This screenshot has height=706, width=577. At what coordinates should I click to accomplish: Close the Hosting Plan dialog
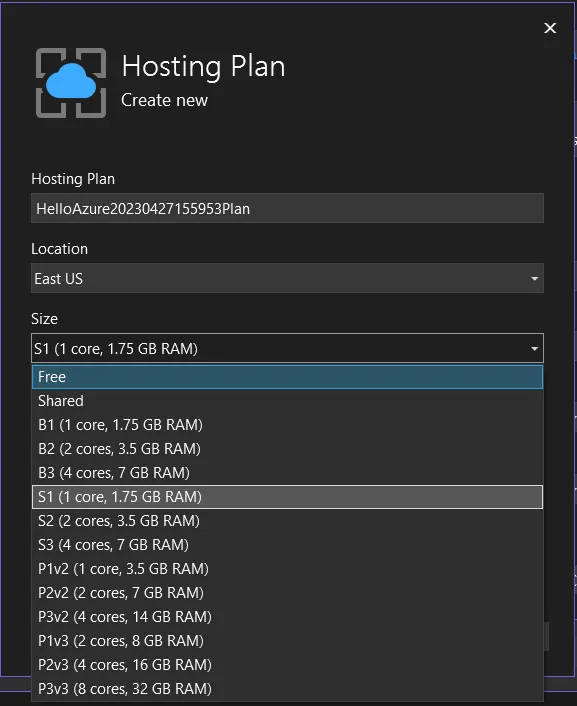pyautogui.click(x=550, y=28)
